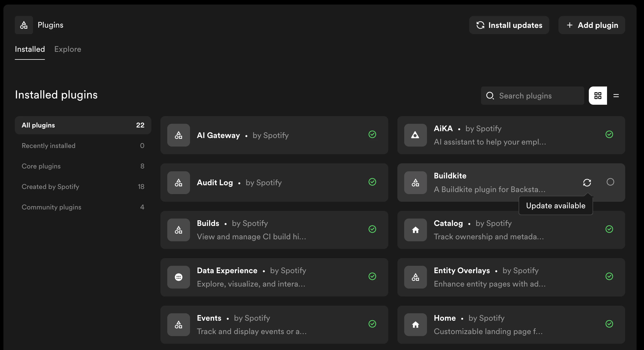Click 'AI assistant to help your empl...' description
The image size is (644, 350).
pyautogui.click(x=490, y=142)
